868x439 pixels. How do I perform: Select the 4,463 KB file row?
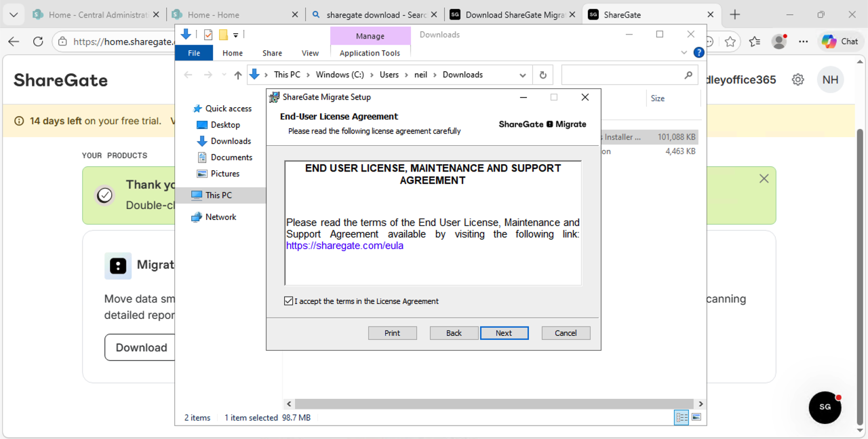[x=649, y=151]
